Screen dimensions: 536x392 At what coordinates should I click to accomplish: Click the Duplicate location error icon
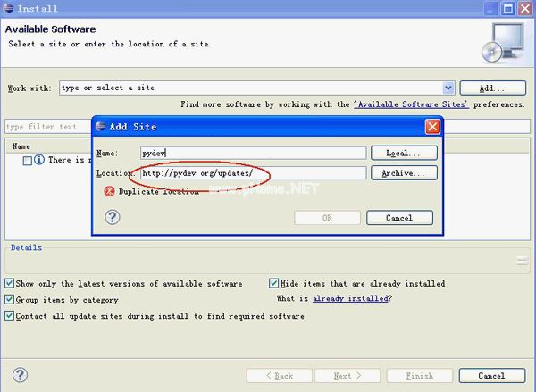(109, 191)
